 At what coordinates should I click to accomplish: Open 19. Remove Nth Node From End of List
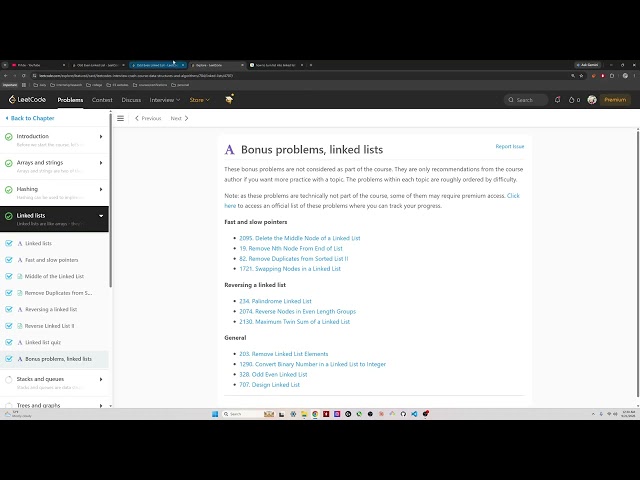[x=291, y=249]
